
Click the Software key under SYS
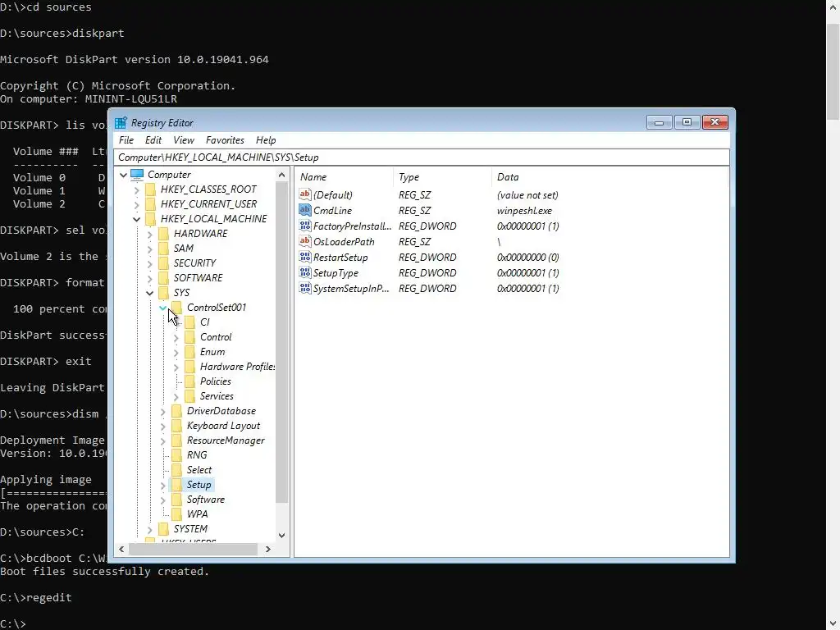coord(206,500)
